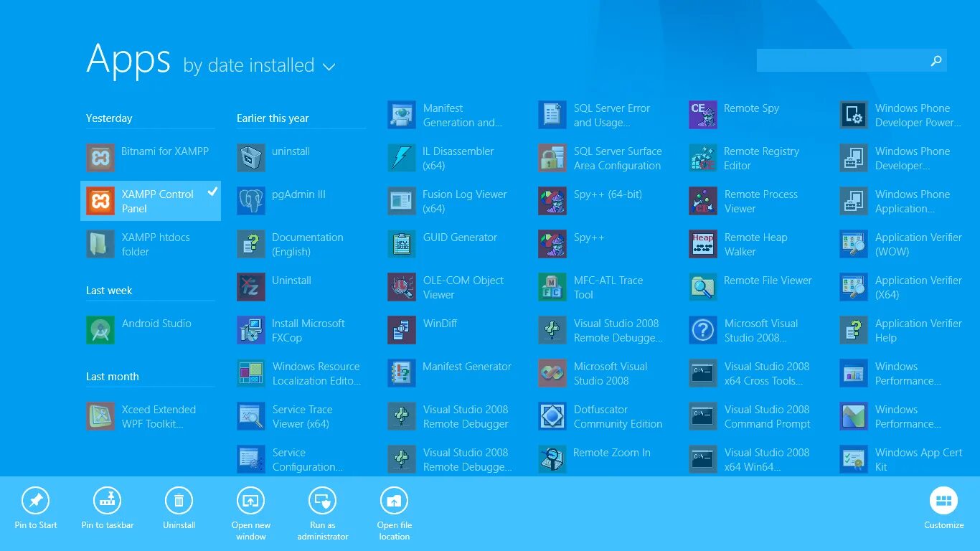Image resolution: width=980 pixels, height=551 pixels.
Task: Open the Fusion Log Viewer (x64) icon
Action: (x=402, y=201)
